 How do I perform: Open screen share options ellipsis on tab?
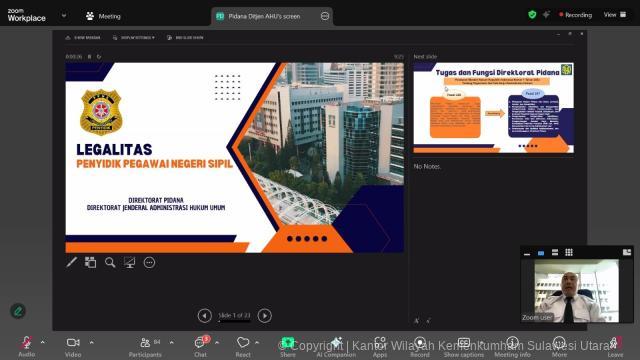[325, 16]
